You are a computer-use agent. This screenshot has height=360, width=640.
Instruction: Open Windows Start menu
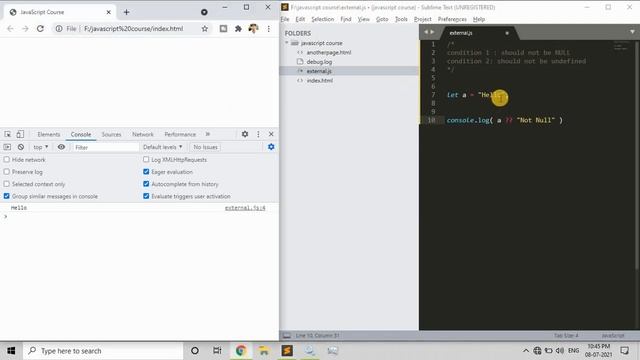pos(11,351)
